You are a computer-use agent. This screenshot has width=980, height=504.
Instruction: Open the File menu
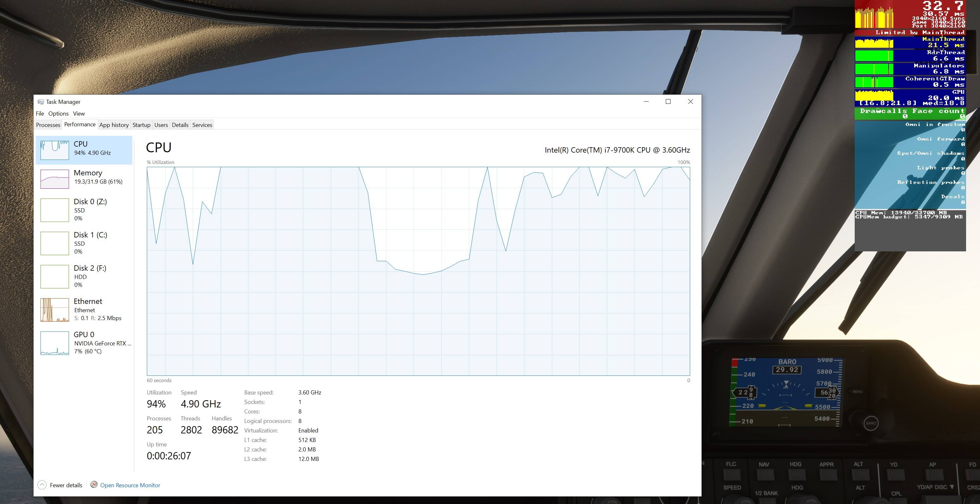point(40,113)
